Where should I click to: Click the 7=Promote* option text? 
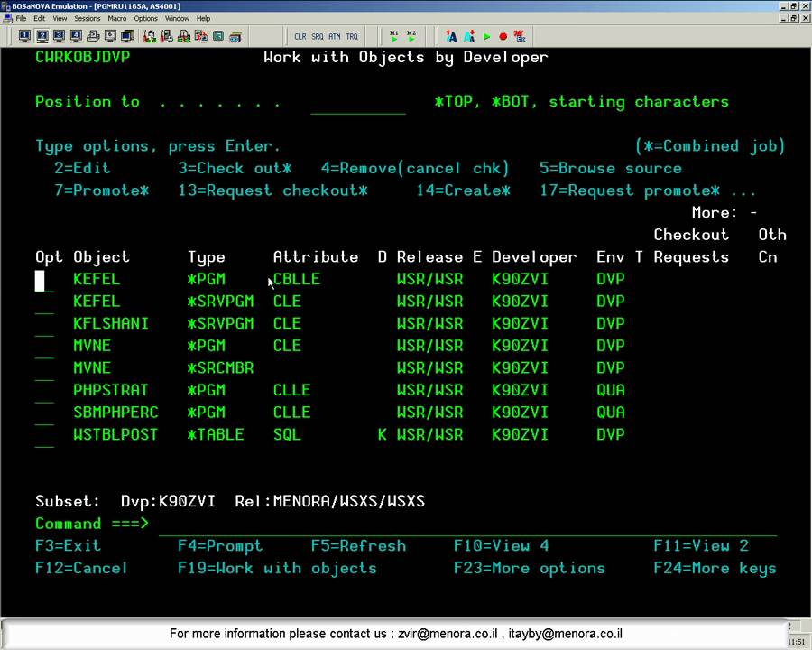pos(101,190)
